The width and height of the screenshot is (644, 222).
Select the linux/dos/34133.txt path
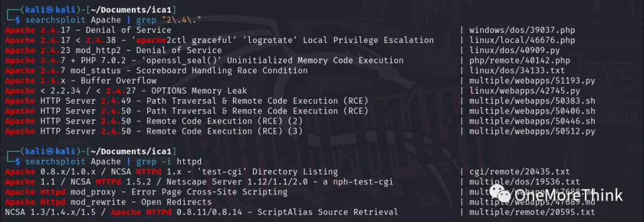click(x=517, y=70)
